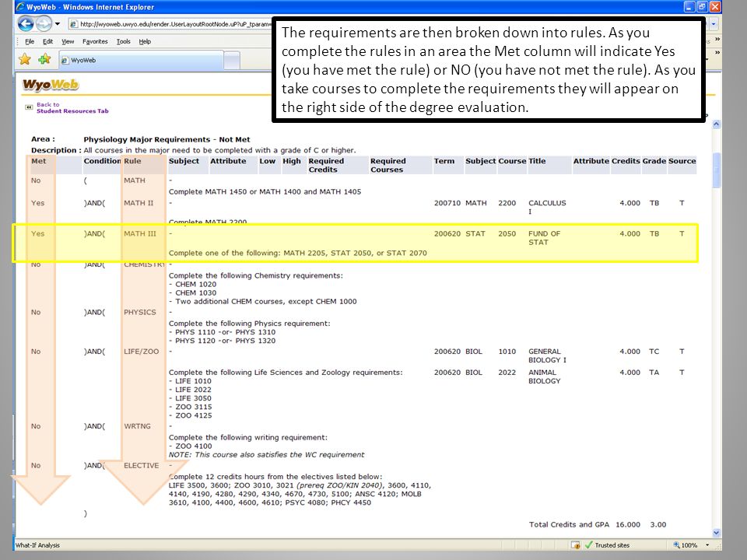Screen dimensions: 747x560
Task: Click the 3.00 GPA value
Action: click(658, 524)
